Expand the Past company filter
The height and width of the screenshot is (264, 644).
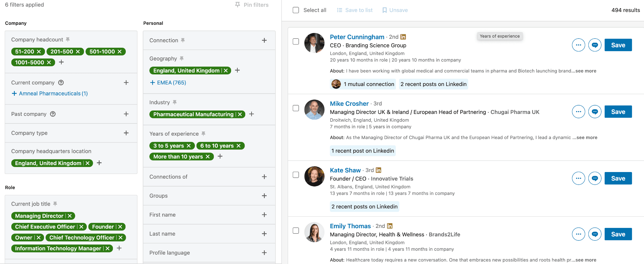[x=126, y=114]
